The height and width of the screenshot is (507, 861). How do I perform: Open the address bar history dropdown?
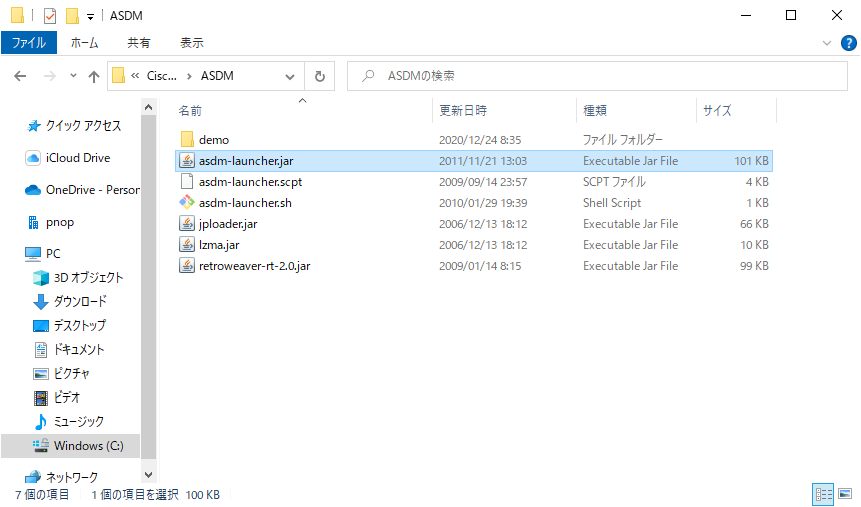click(290, 76)
